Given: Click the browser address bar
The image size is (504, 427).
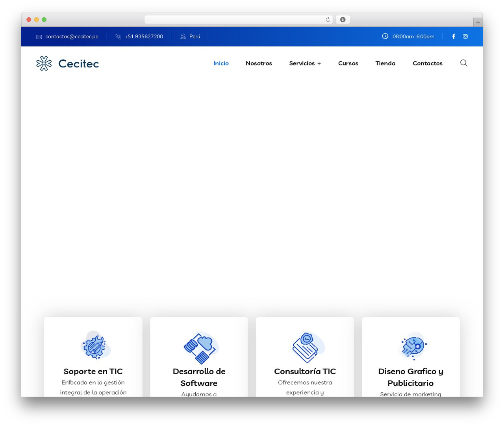Looking at the screenshot, I should click(x=239, y=20).
